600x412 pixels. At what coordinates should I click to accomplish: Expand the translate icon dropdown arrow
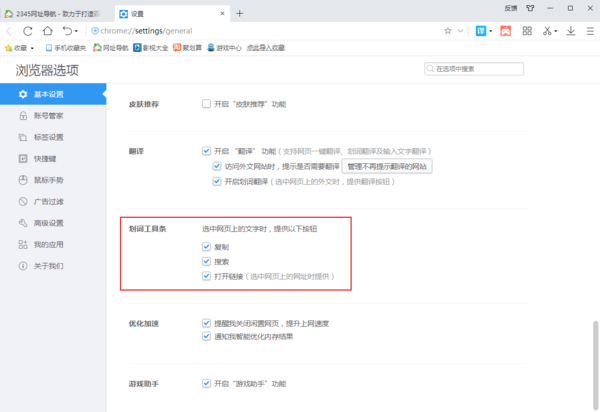(491, 31)
